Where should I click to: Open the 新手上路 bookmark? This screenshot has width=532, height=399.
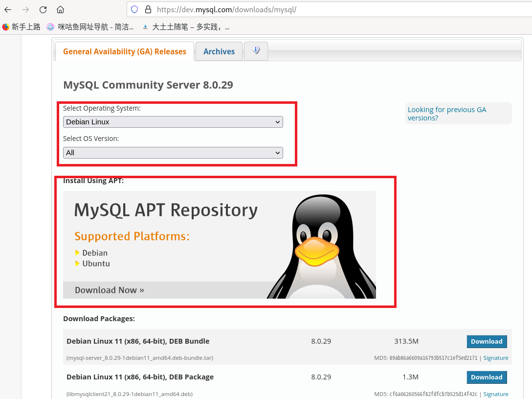click(22, 27)
